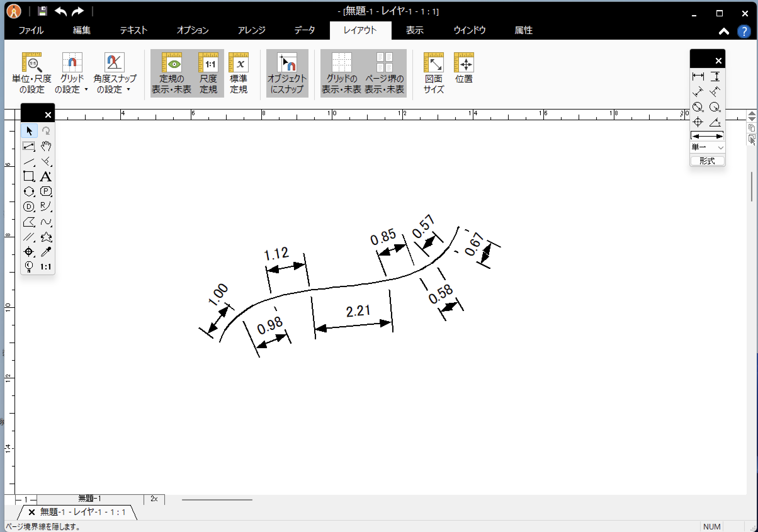The image size is (758, 532).
Task: Open the 単一 dimension mode dropdown
Action: coord(708,147)
